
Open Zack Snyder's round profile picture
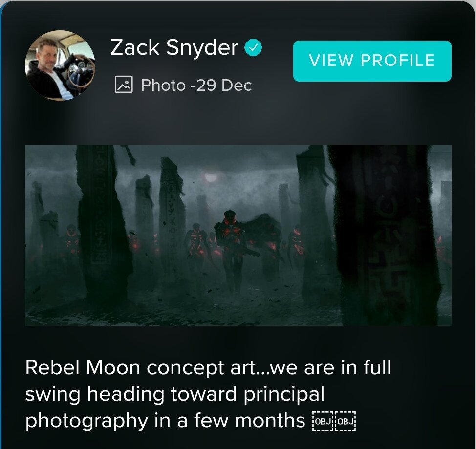(x=60, y=65)
